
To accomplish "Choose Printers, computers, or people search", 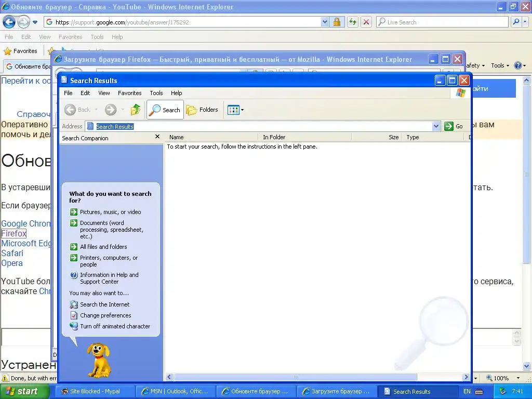I will pos(104,261).
